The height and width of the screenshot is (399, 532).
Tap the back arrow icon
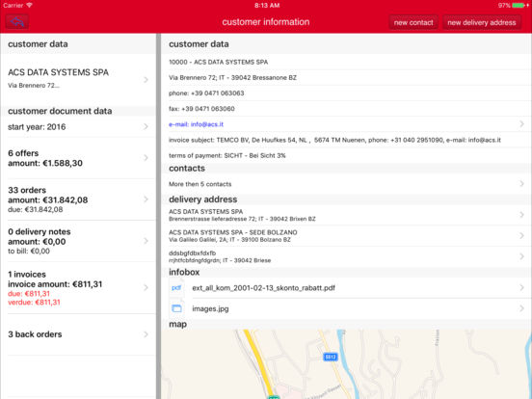16,22
